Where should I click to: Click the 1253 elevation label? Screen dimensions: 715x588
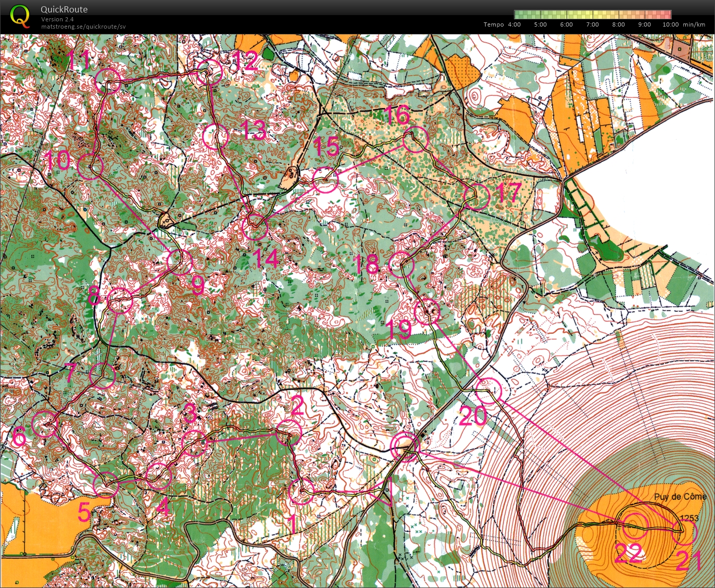[689, 518]
